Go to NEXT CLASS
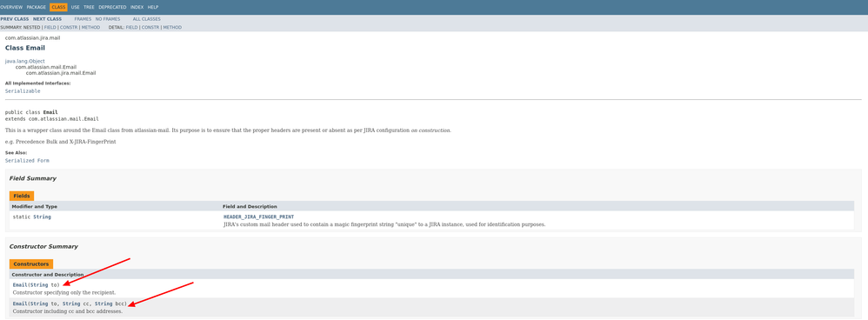 [47, 19]
